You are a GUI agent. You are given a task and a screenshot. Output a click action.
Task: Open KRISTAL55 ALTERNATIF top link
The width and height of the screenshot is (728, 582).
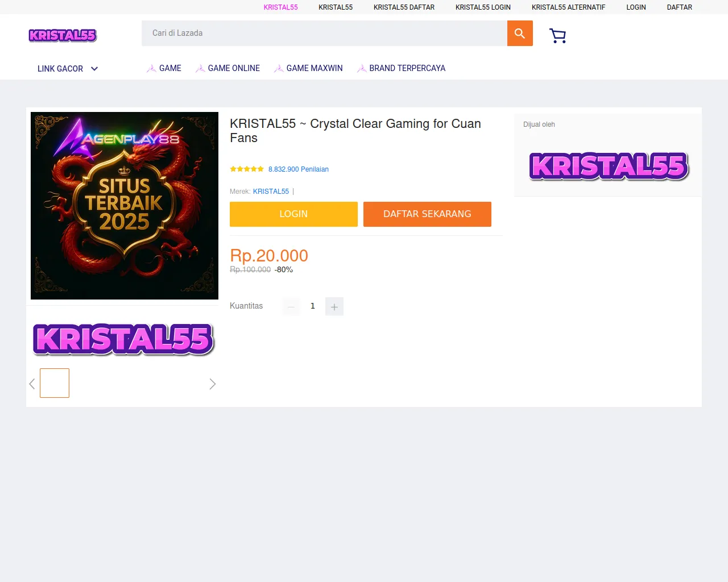coord(568,7)
